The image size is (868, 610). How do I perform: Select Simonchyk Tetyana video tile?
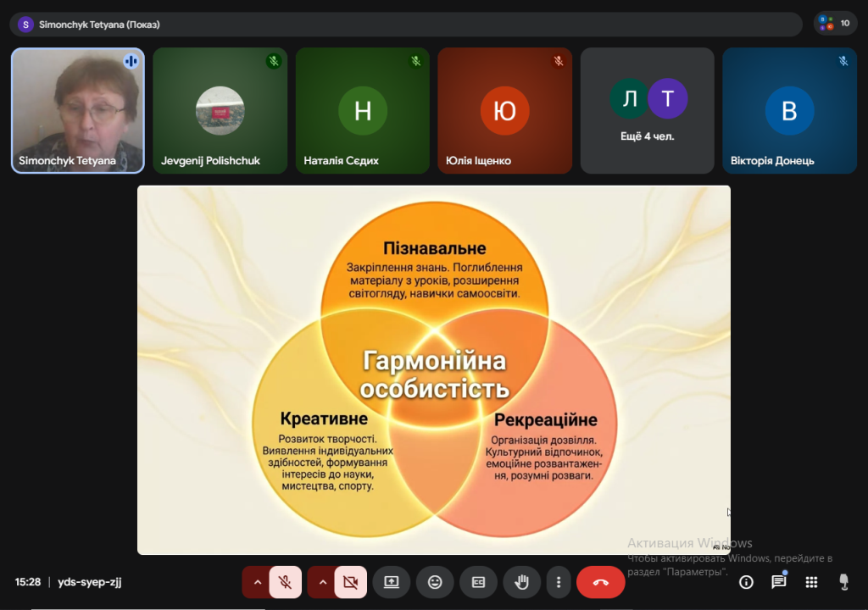[78, 110]
